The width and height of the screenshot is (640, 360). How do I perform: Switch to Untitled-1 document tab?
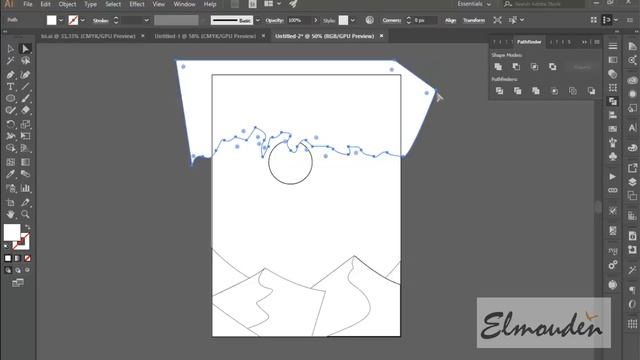tap(205, 36)
